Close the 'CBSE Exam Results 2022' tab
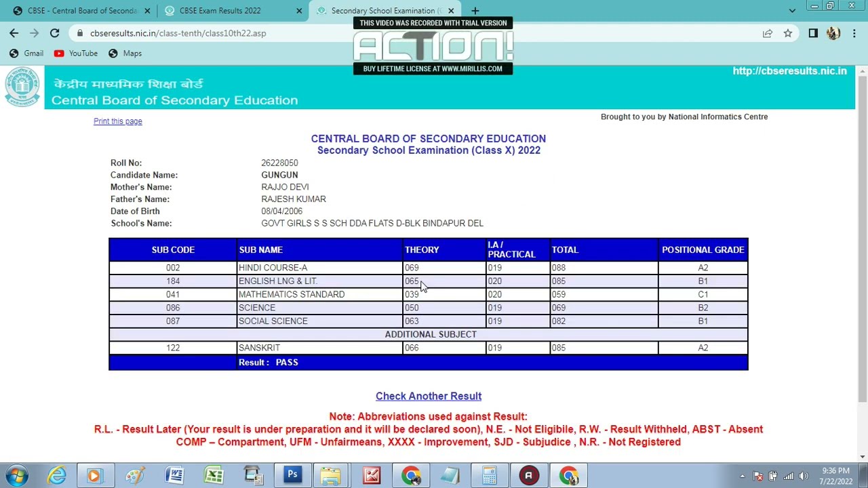 [299, 11]
